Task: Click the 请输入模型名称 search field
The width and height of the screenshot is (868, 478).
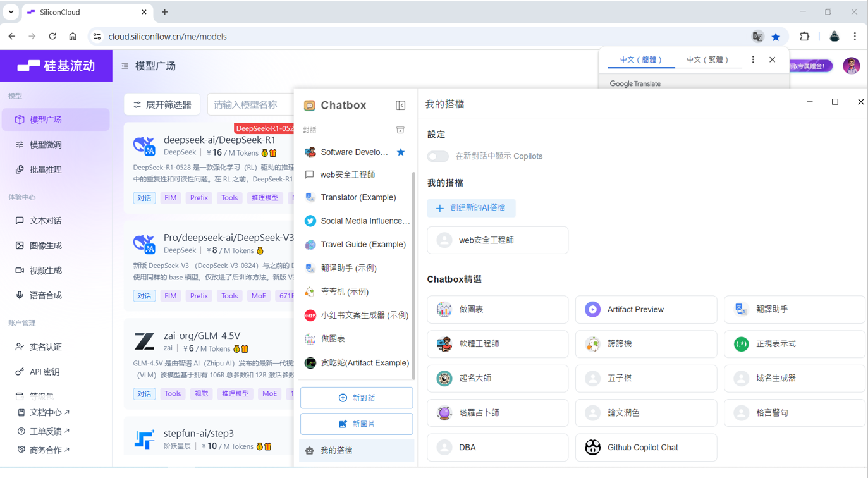Action: 251,104
